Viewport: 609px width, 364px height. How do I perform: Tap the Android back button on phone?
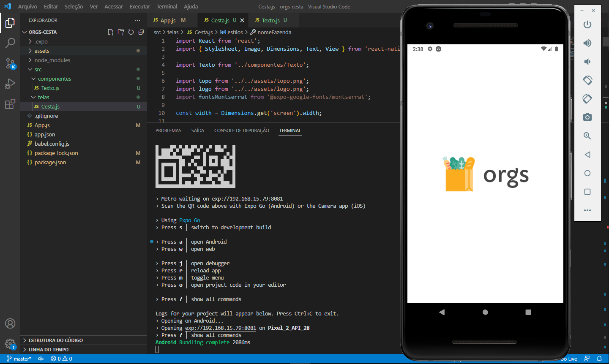(x=442, y=312)
